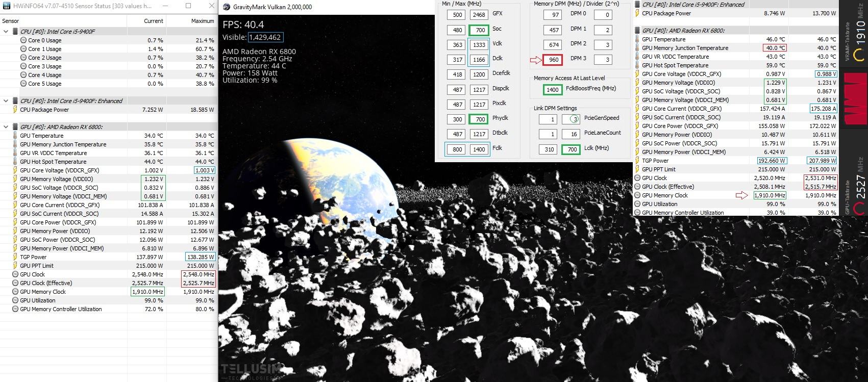Click clock icon of GPU Clock 2,548.0 MHz row

coord(15,274)
